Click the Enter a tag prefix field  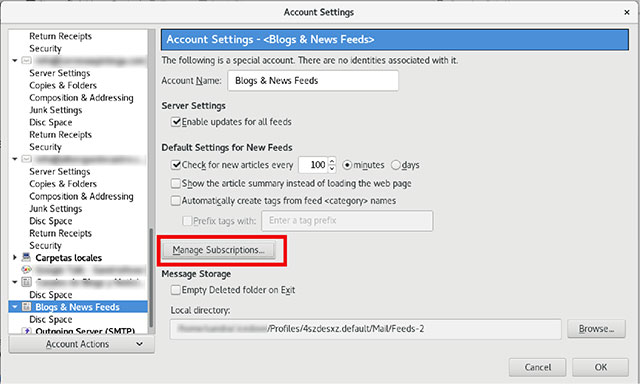pos(347,221)
